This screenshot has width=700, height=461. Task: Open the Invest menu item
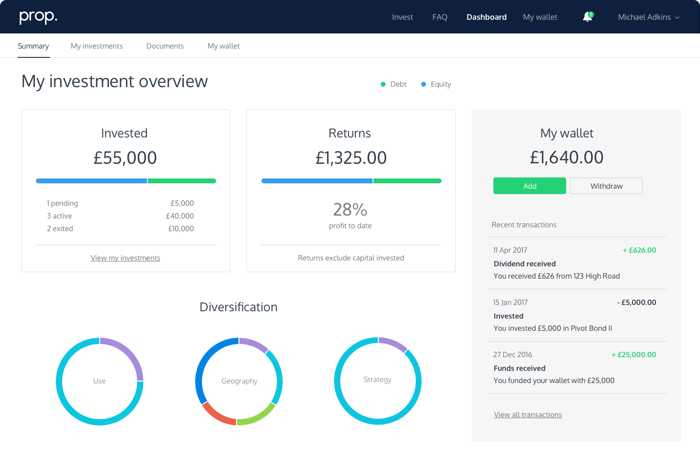pos(402,17)
